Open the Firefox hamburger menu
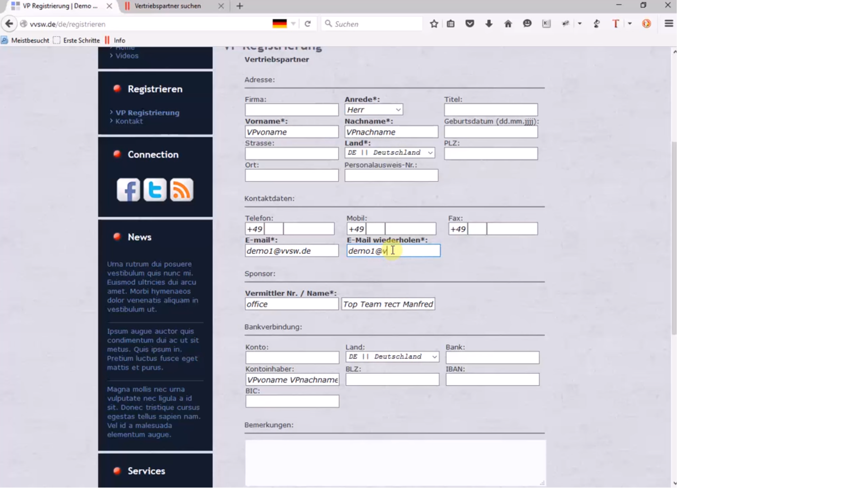Image resolution: width=868 pixels, height=488 pixels. (669, 23)
